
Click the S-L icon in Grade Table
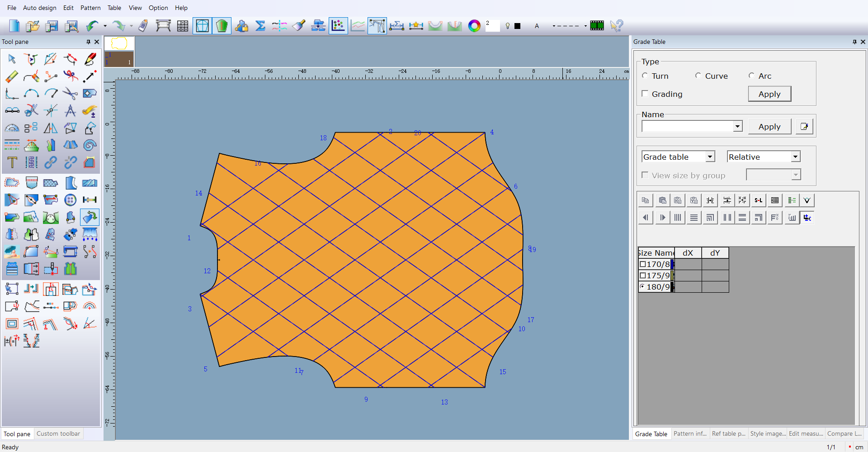point(759,200)
